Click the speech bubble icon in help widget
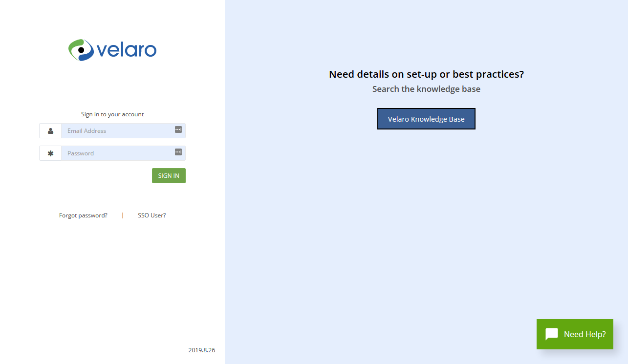The height and width of the screenshot is (364, 628). click(x=552, y=334)
